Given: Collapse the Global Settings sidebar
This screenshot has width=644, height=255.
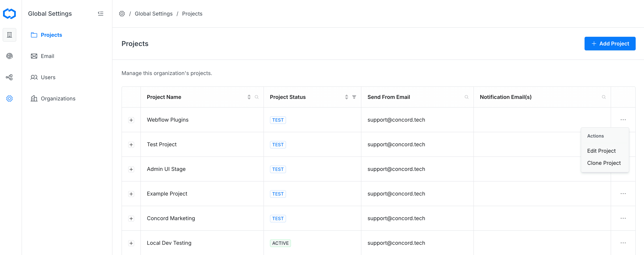Looking at the screenshot, I should coord(101,13).
